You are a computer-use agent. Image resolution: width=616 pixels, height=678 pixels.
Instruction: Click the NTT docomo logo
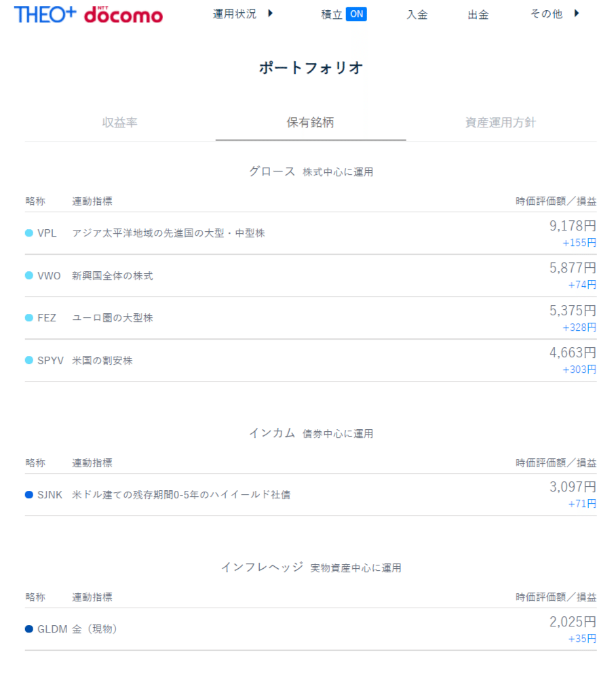point(123,15)
